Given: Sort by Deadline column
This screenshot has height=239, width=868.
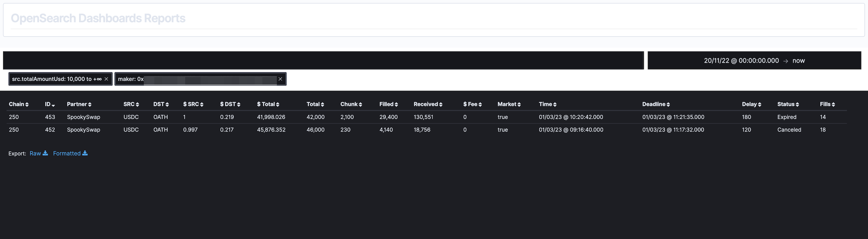Looking at the screenshot, I should click(x=656, y=104).
